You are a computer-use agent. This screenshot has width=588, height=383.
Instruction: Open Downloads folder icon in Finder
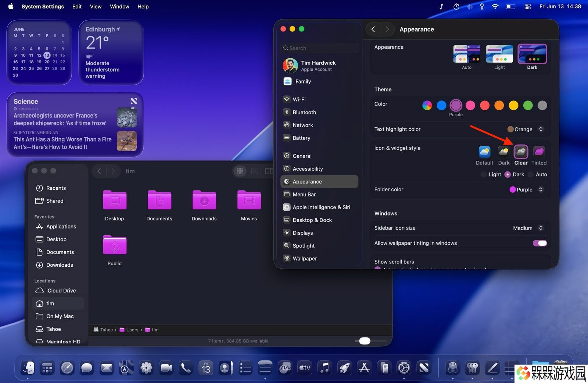click(204, 200)
